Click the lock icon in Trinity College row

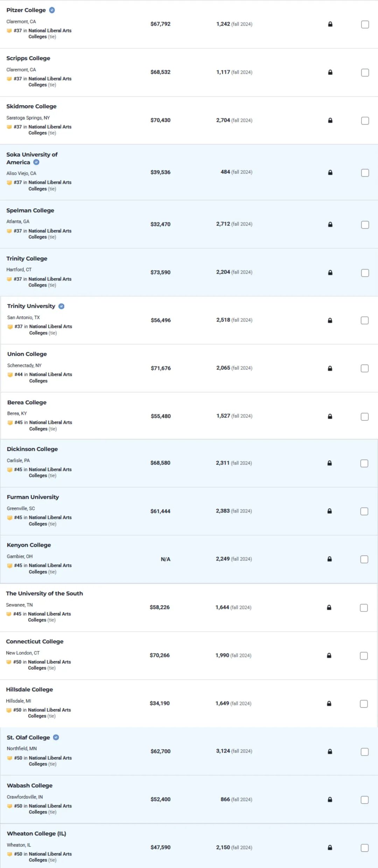[330, 272]
